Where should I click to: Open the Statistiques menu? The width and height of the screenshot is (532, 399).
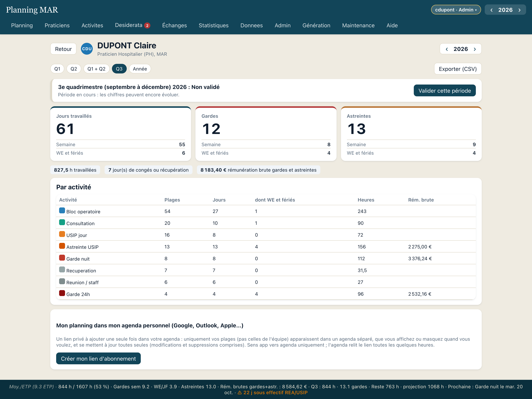coord(214,25)
